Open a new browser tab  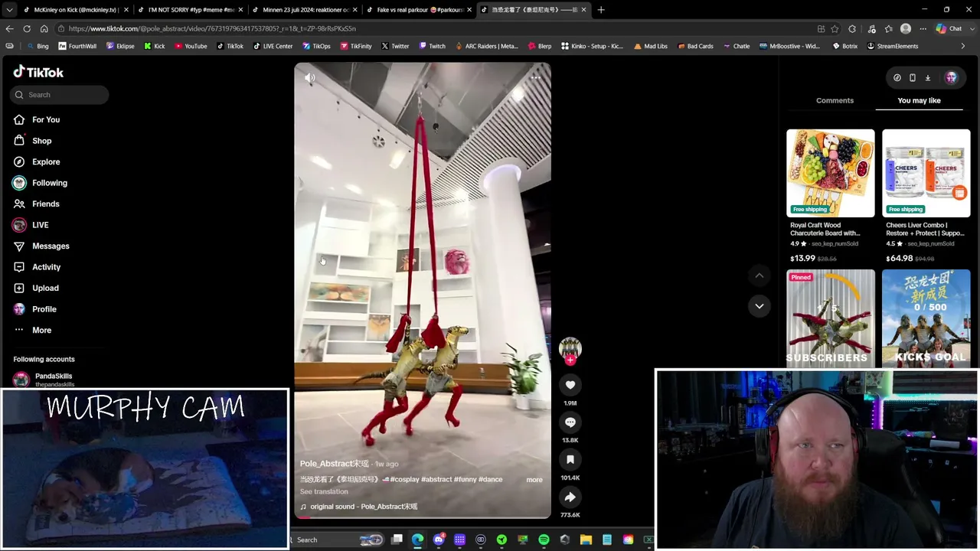[601, 10]
